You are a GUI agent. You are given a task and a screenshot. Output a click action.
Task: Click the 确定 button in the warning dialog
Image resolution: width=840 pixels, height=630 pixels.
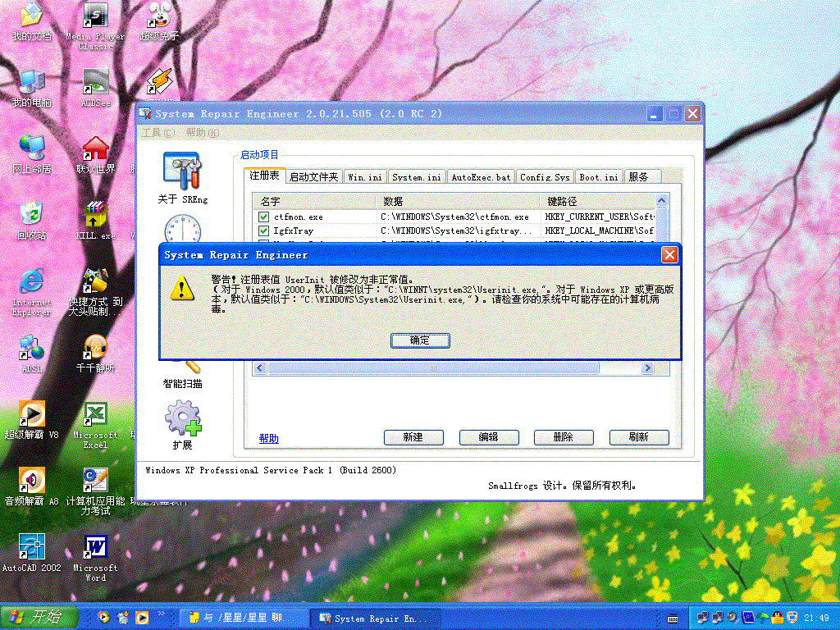(420, 340)
